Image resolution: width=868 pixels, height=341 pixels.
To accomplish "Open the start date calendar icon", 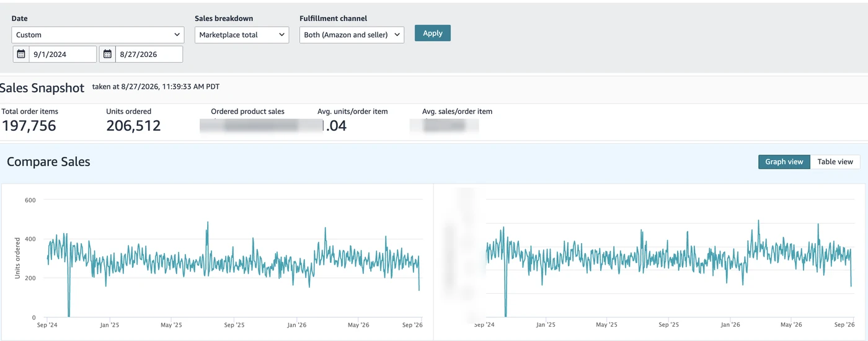I will click(21, 54).
